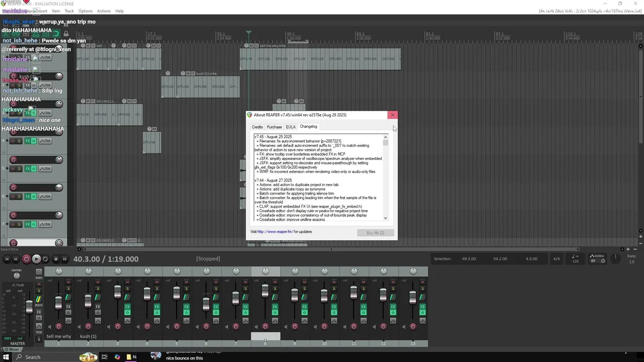Image resolution: width=644 pixels, height=362 pixels.
Task: Go to project start transport button
Action: [7, 259]
